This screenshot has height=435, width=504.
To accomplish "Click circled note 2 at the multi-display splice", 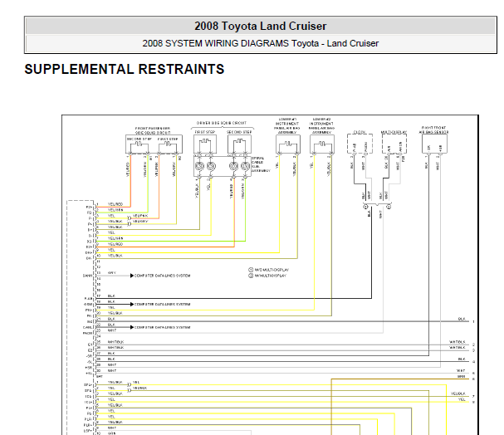I will click(389, 207).
